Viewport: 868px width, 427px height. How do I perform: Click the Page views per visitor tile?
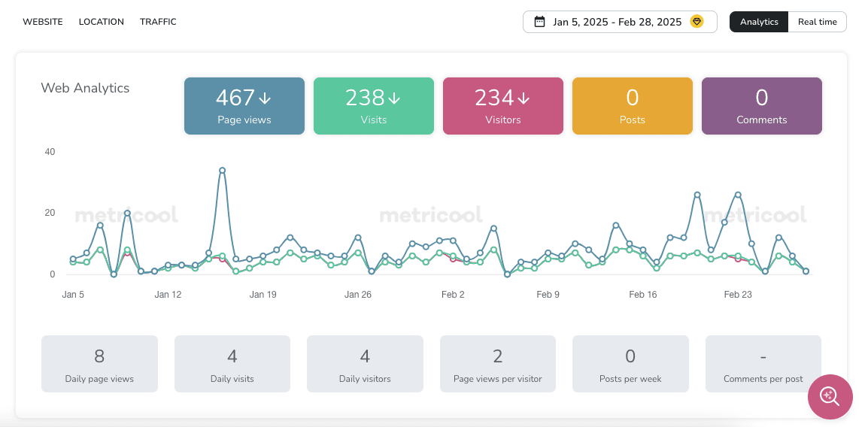498,364
